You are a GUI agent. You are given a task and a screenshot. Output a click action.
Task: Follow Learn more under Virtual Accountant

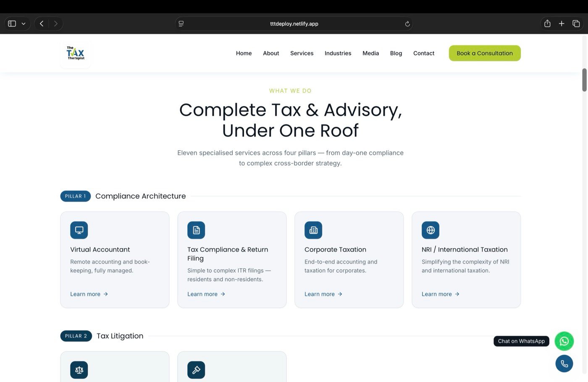(89, 294)
